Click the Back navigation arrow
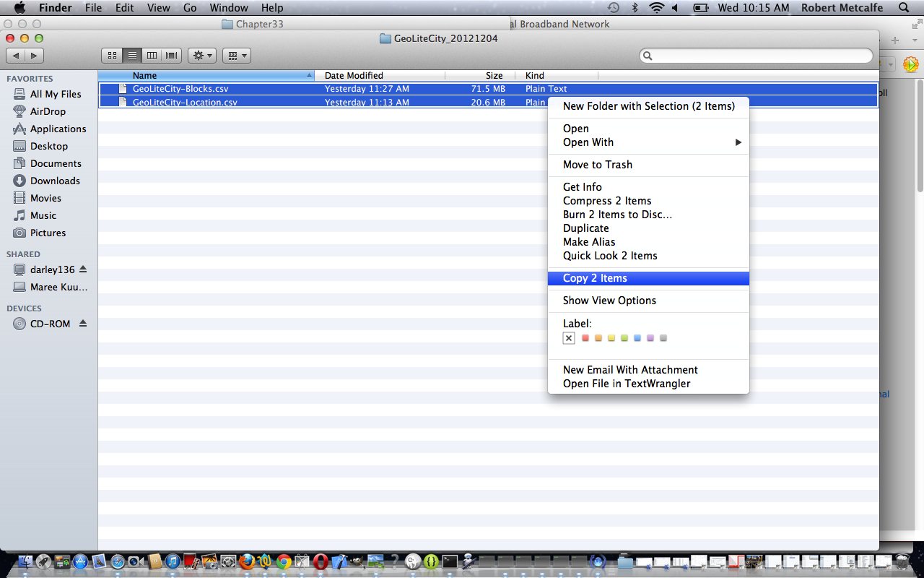 coord(16,56)
